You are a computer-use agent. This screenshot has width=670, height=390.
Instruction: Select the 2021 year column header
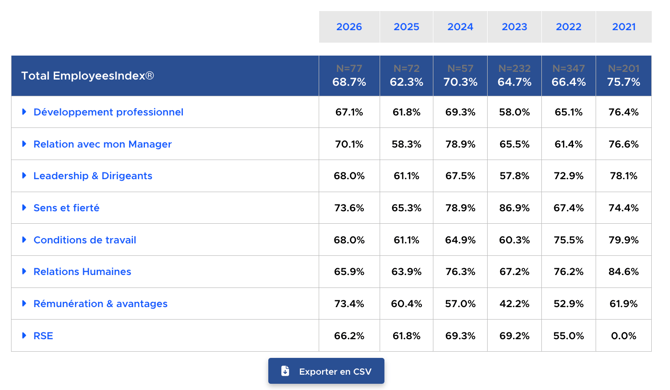tap(623, 27)
